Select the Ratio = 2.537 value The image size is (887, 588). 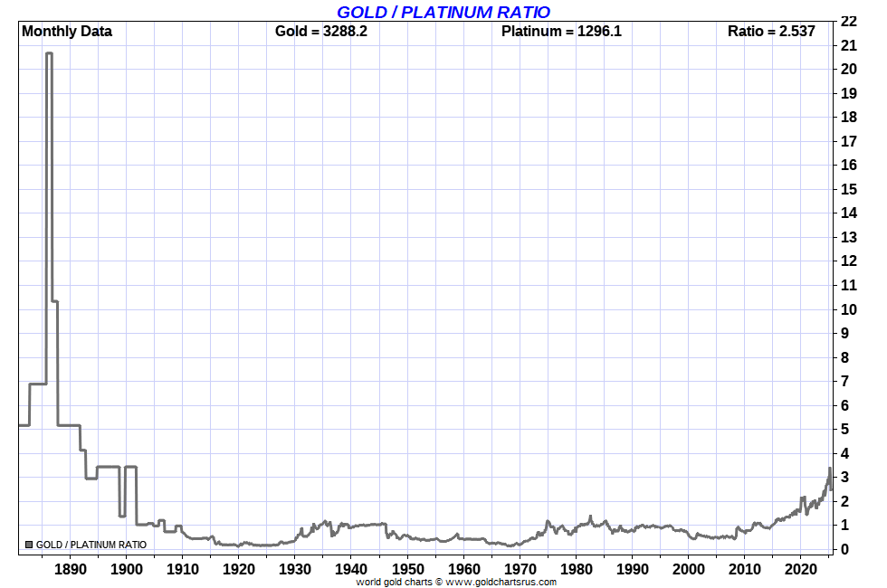pyautogui.click(x=771, y=31)
